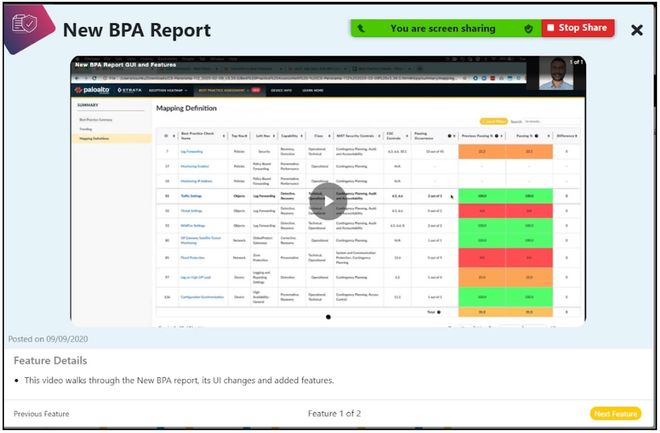The height and width of the screenshot is (433, 660).
Task: Open the Log Forwarding check link
Action: (192, 151)
